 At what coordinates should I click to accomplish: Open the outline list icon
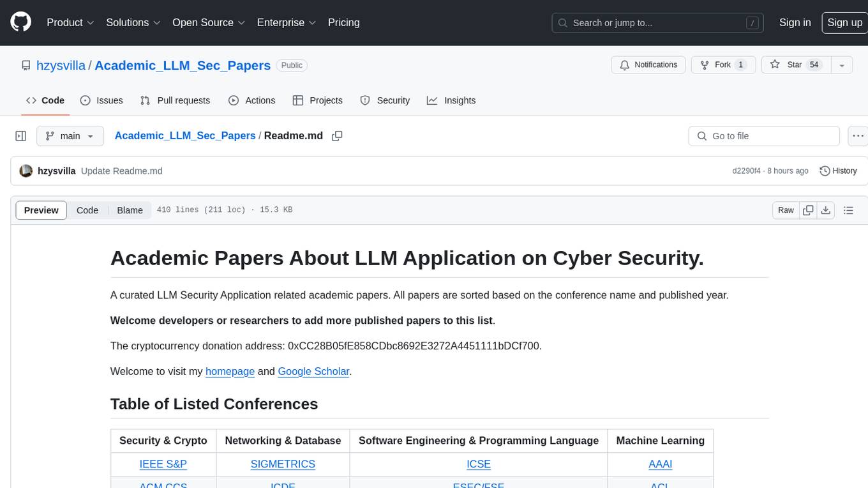[848, 210]
